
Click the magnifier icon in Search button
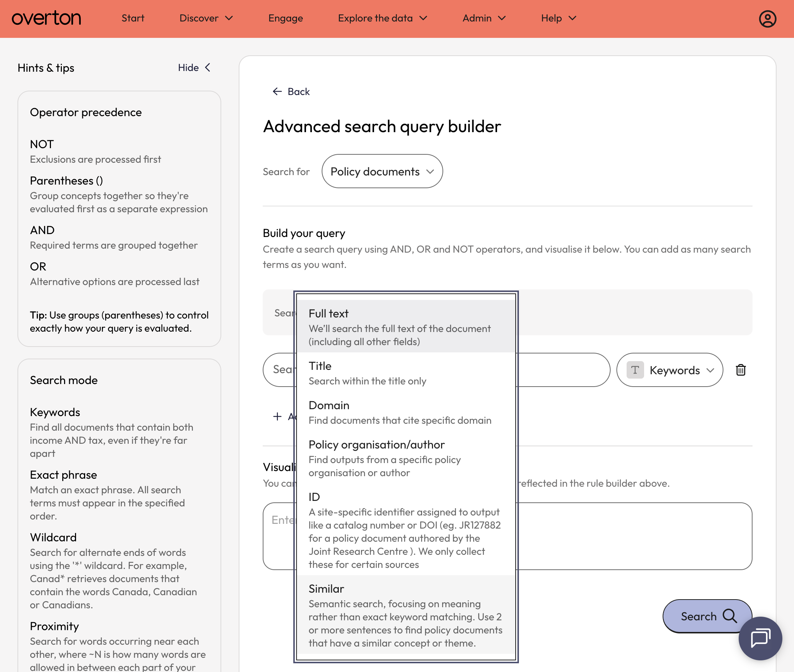(x=730, y=616)
